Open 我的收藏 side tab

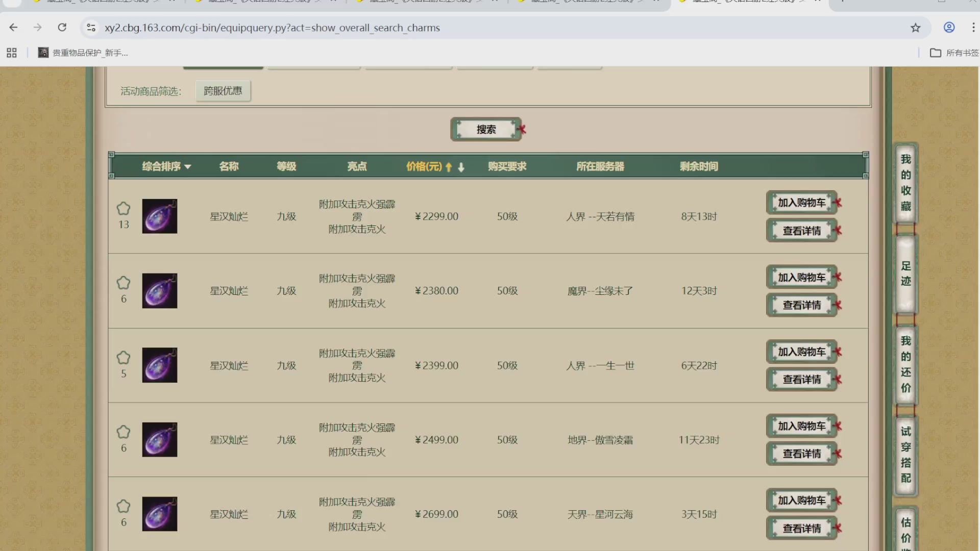(905, 183)
